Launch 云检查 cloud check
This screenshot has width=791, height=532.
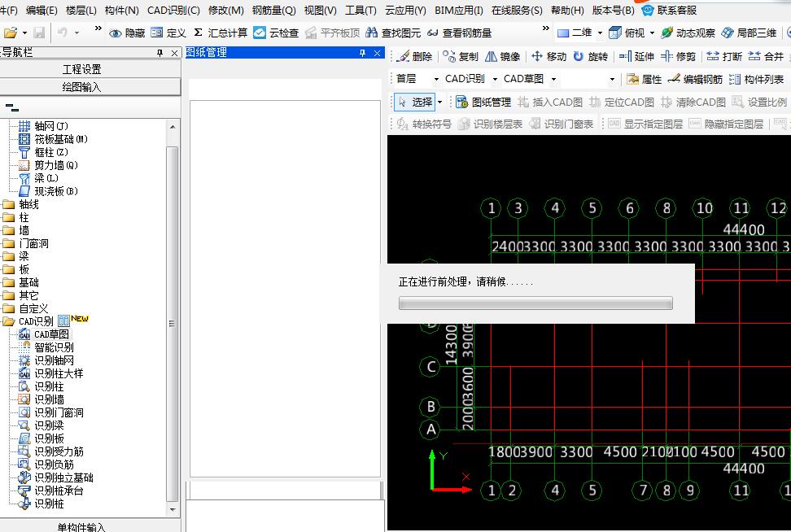[276, 33]
